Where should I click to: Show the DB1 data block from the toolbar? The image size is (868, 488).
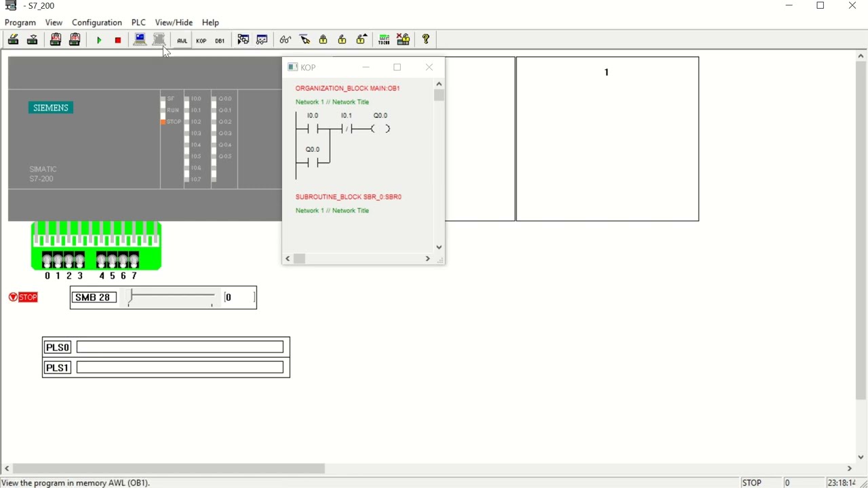tap(220, 41)
